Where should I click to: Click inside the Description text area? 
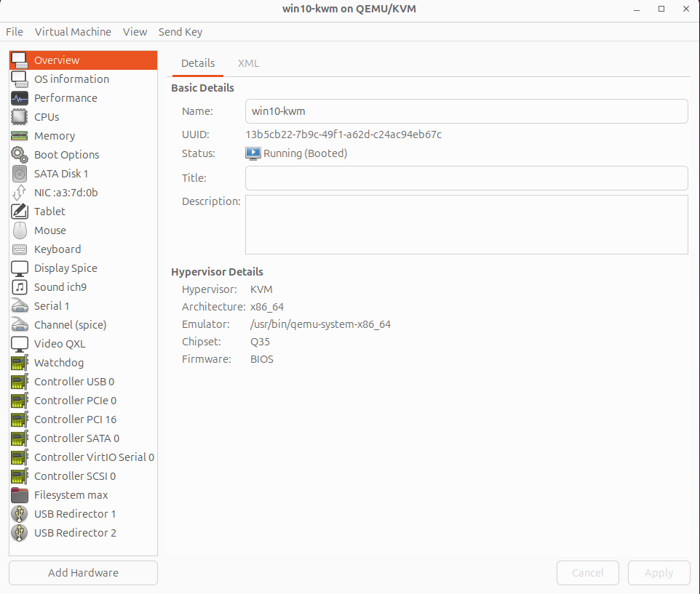tap(466, 224)
